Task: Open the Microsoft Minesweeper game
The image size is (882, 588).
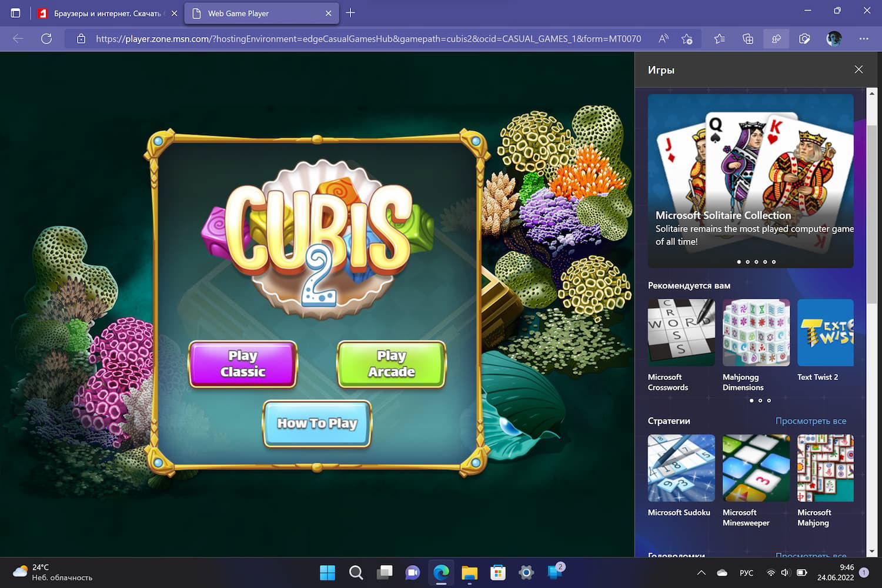Action: (x=756, y=481)
